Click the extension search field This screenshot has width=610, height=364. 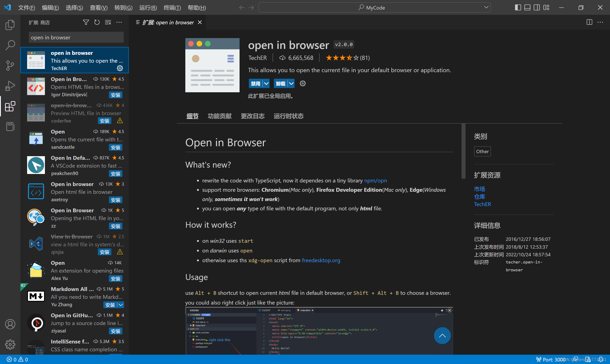(x=76, y=37)
